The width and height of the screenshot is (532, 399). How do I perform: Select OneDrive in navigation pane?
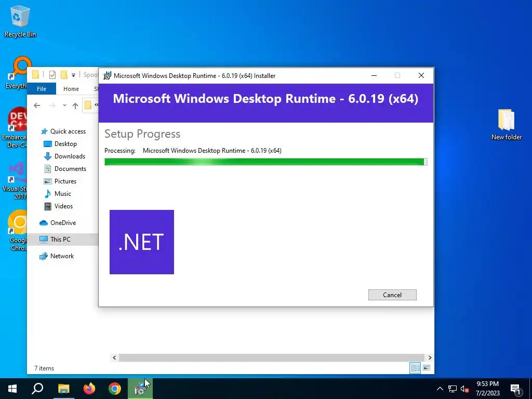58,223
